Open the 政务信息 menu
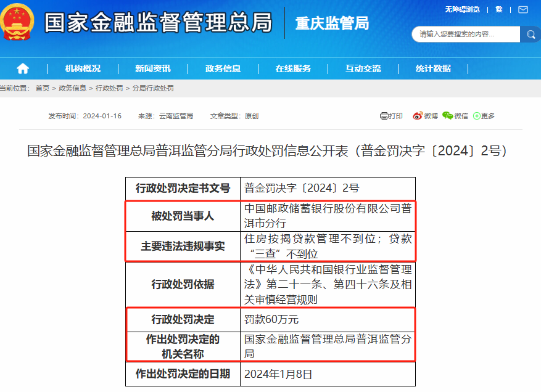Viewport: 541px width, 392px height. (x=223, y=68)
